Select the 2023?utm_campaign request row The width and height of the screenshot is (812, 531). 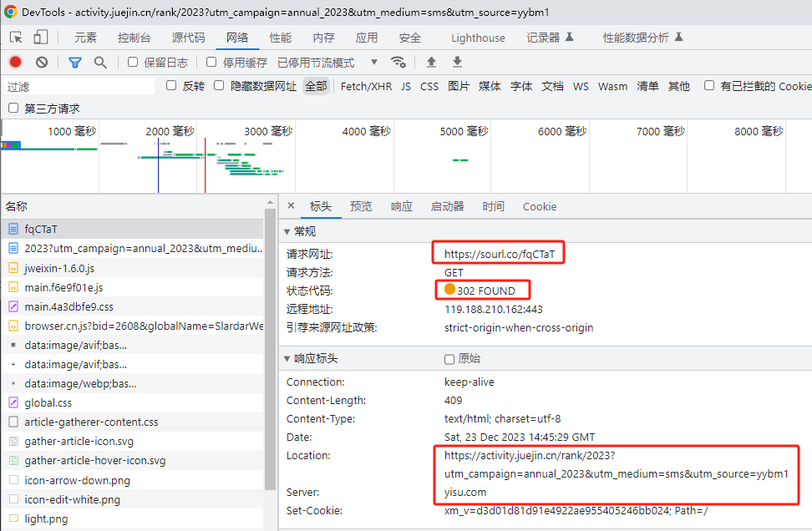[x=133, y=249]
